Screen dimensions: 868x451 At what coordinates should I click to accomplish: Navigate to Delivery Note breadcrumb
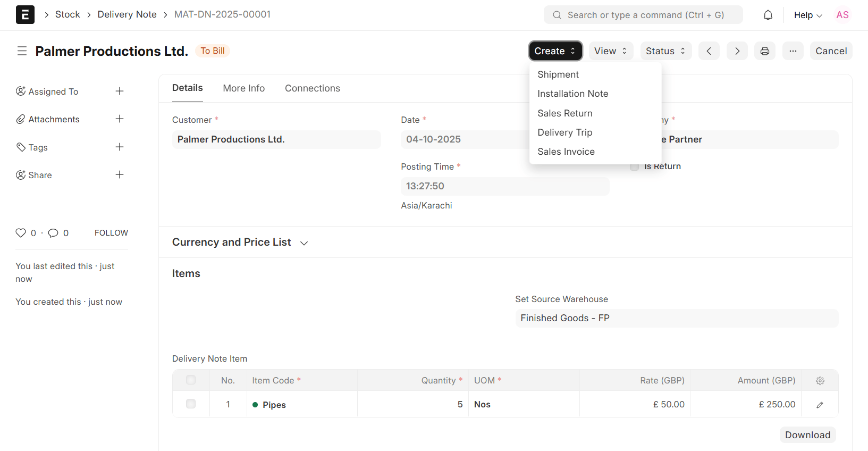[127, 14]
